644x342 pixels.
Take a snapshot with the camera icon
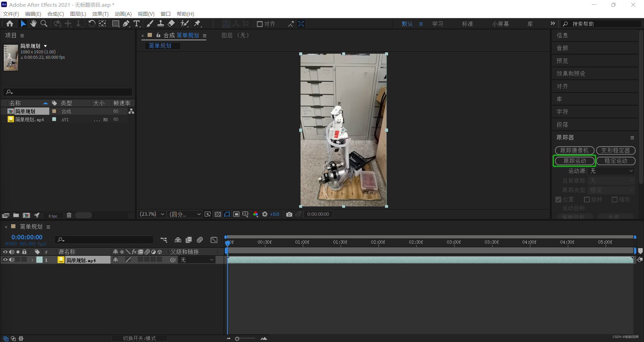coord(289,214)
